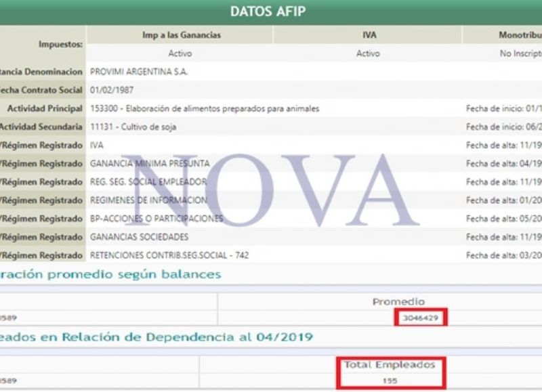Screen dimensions: 542x392
Task: Select Activo status under Imp a las Ganancias
Action: (180, 53)
